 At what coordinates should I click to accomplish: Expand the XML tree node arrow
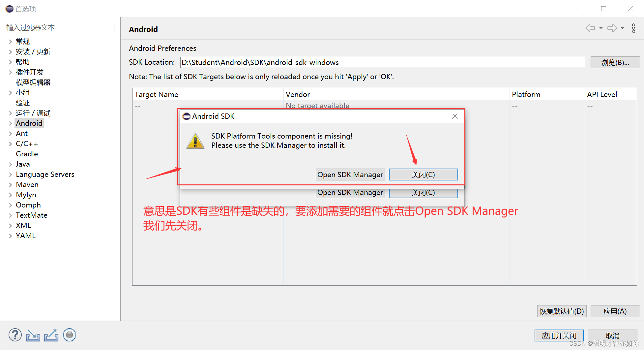coord(10,226)
